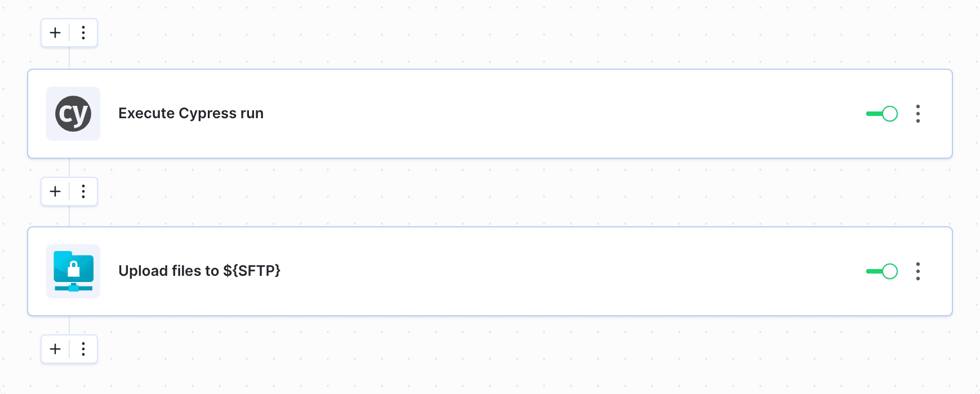980x394 pixels.
Task: Disable the Execute Cypress run node
Action: [x=881, y=114]
